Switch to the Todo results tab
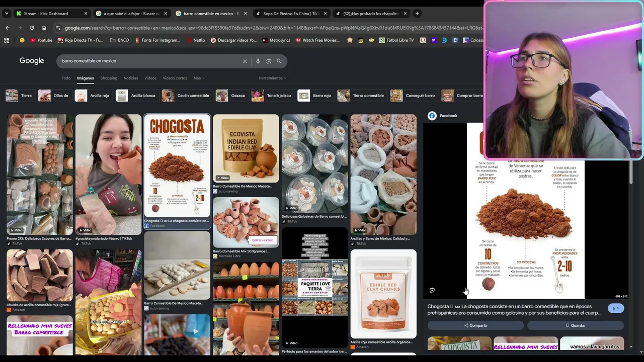This screenshot has height=362, width=644. click(x=66, y=78)
